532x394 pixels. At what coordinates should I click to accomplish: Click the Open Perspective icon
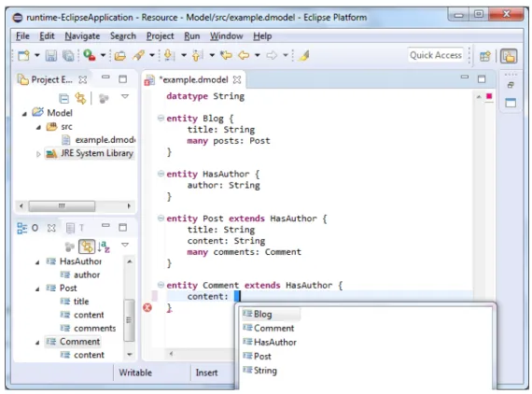(x=485, y=56)
